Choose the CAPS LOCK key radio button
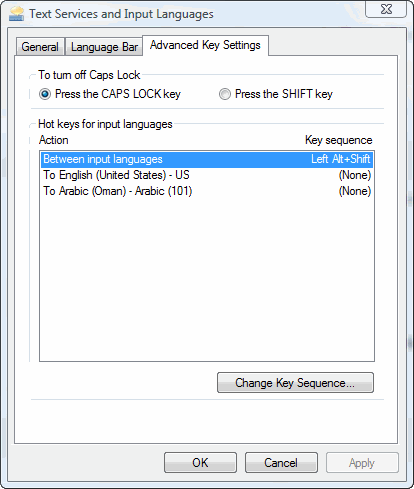414x489 pixels. tap(45, 94)
